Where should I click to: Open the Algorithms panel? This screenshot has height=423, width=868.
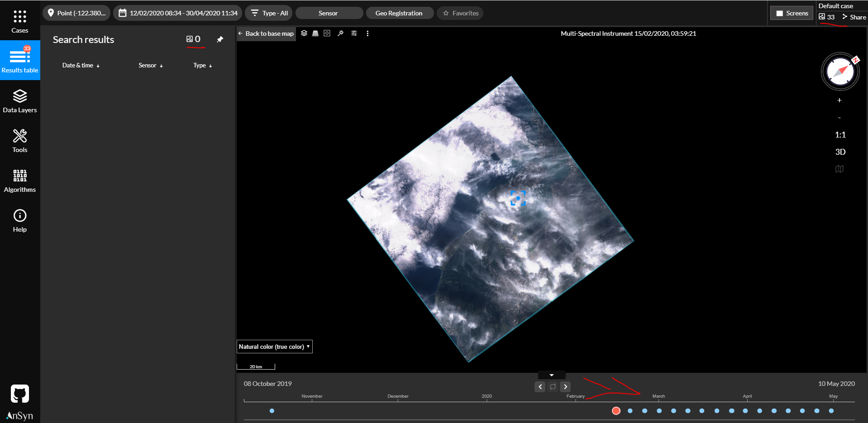point(20,181)
